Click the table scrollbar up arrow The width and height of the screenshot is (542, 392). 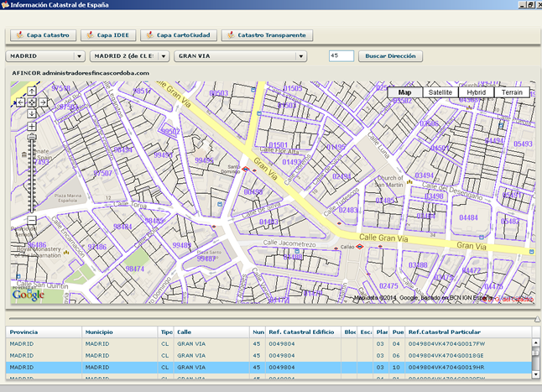pos(536,342)
